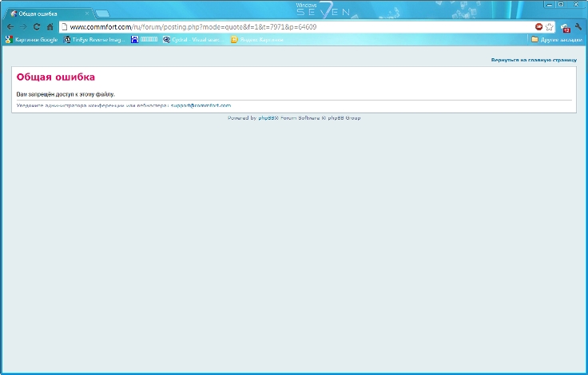Reload the current page
The width and height of the screenshot is (588, 375).
tap(36, 26)
